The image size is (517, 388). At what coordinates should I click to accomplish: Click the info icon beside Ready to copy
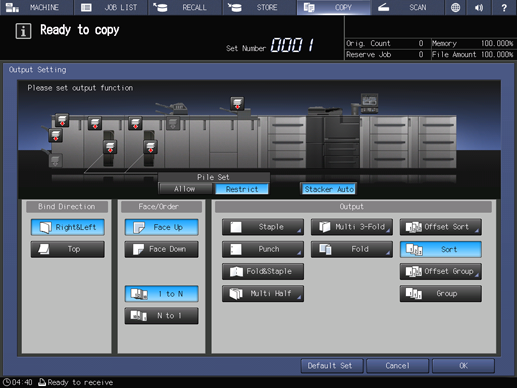click(23, 31)
